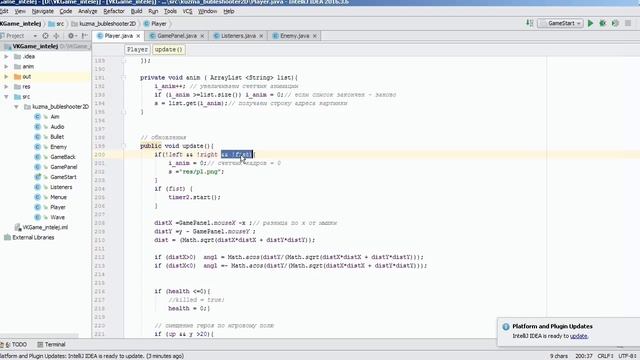The width and height of the screenshot is (640, 360).
Task: Expand the res folder
Action: (x=6, y=87)
